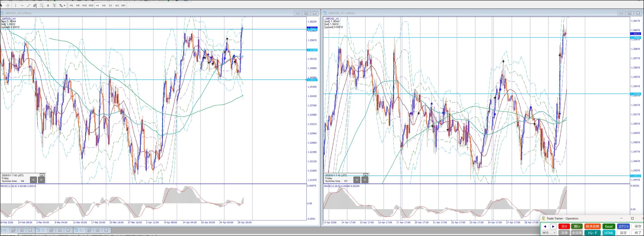Click the red 売り sell button
Image resolution: width=644 pixels, height=236 pixels.
[x=564, y=226]
